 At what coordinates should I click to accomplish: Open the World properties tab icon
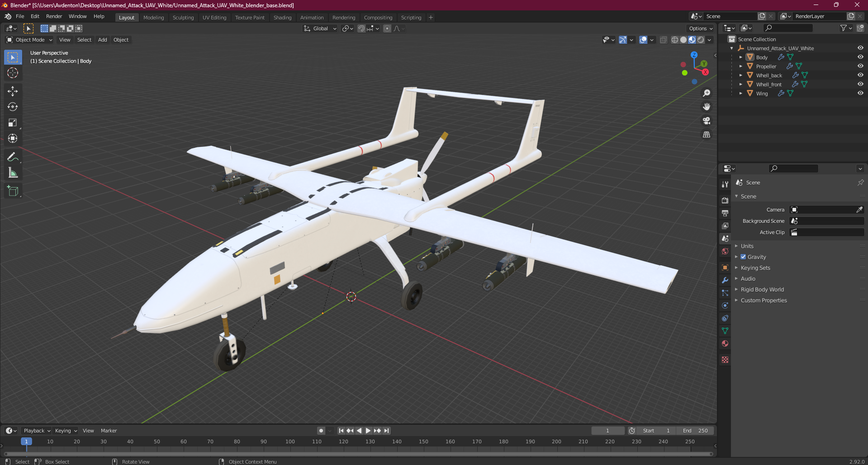725,251
